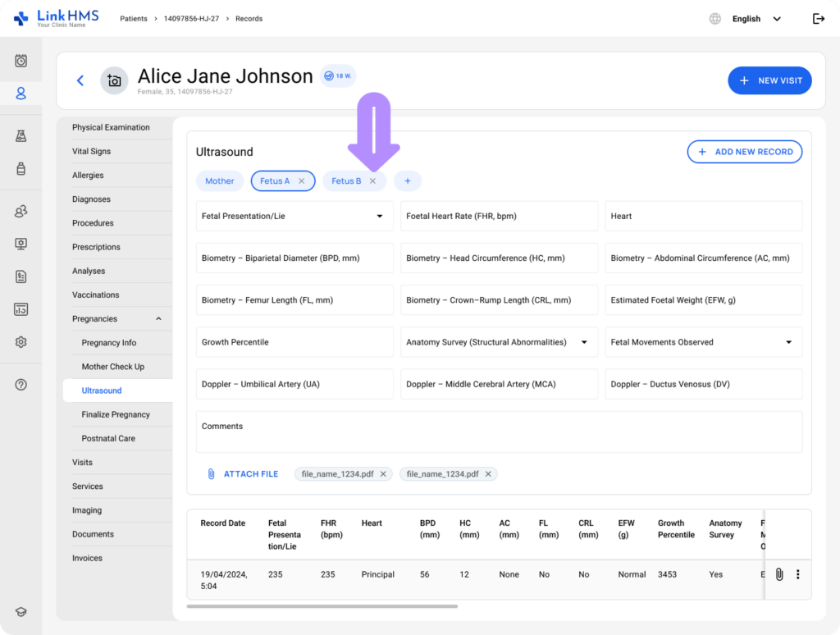Switch to the Mother tab
The height and width of the screenshot is (635, 840).
[220, 181]
